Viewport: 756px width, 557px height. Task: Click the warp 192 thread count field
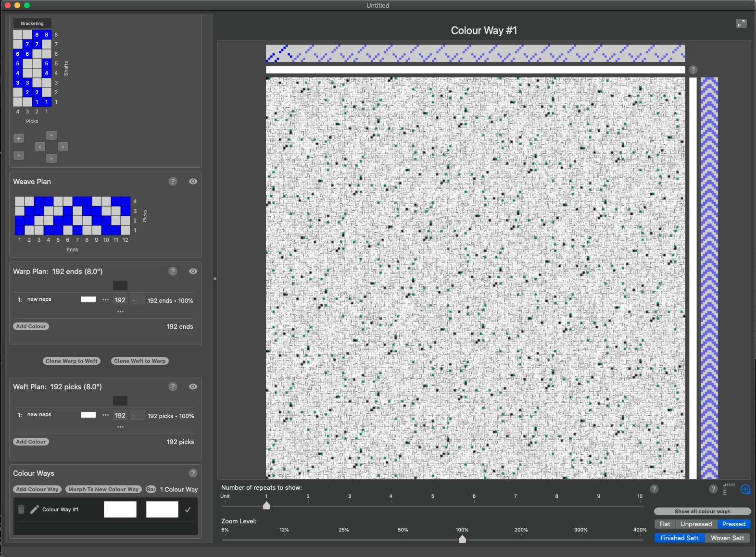coord(120,300)
